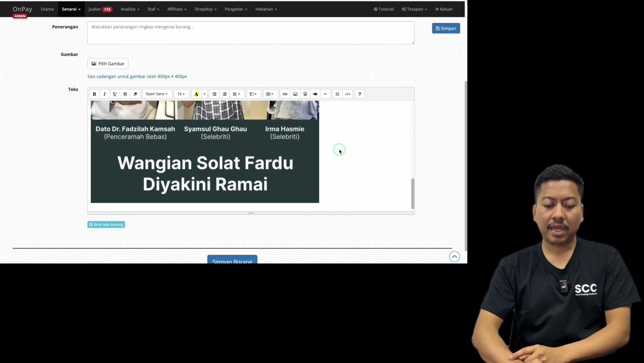The width and height of the screenshot is (644, 363).
Task: Insert a hyperlink via link icon
Action: (285, 94)
